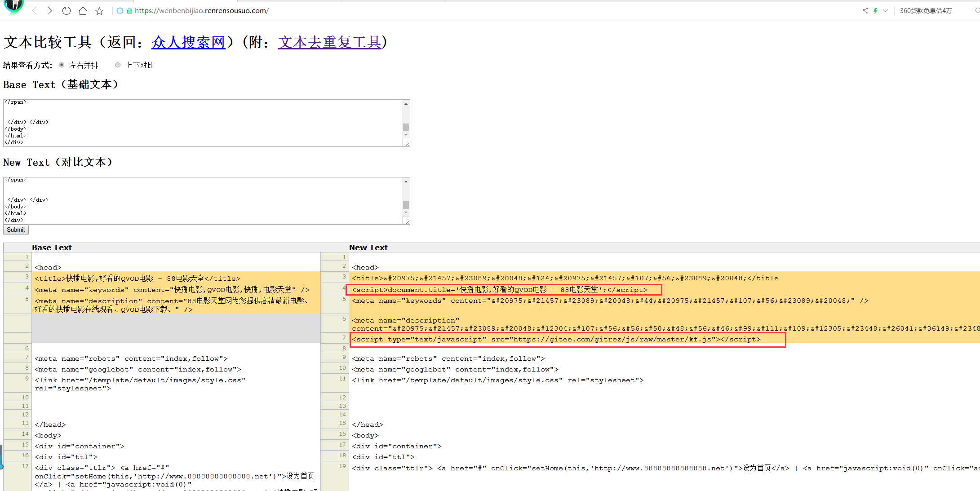The image size is (980, 491).
Task: Click the Base Text（基础文本）heading
Action: click(x=61, y=84)
